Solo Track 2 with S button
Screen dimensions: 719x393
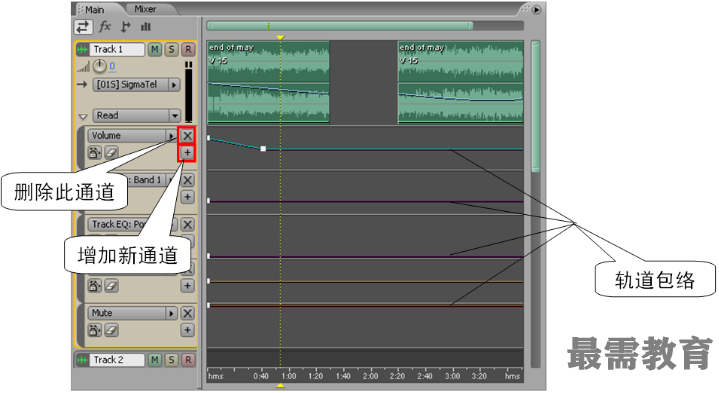pos(171,360)
